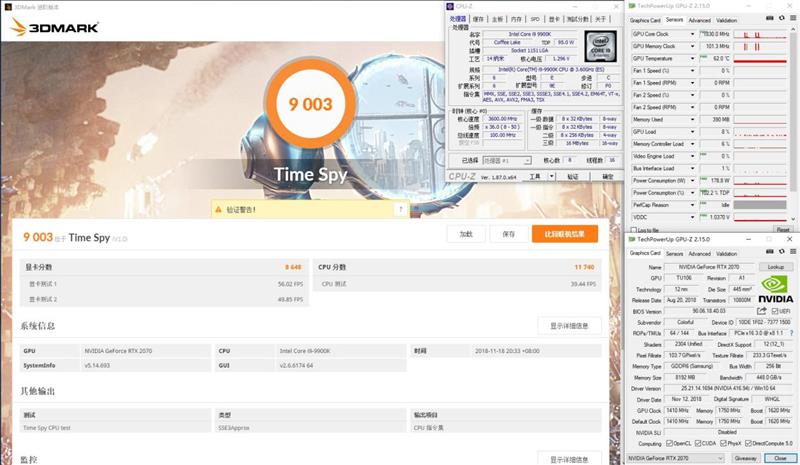Screen dimensions: 800x465
Task: Click the 确定 OK button in CPU-Z
Action: point(607,177)
